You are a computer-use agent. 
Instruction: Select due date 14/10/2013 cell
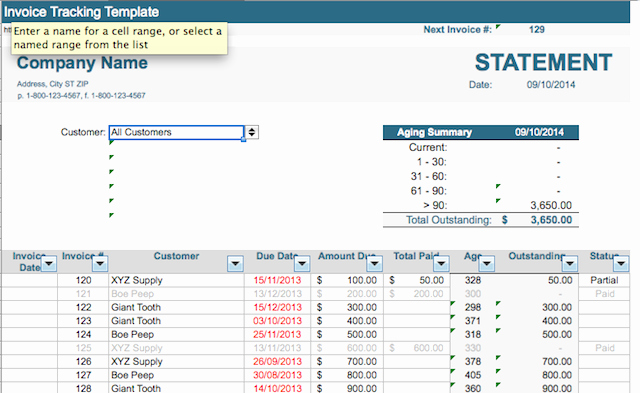277,388
